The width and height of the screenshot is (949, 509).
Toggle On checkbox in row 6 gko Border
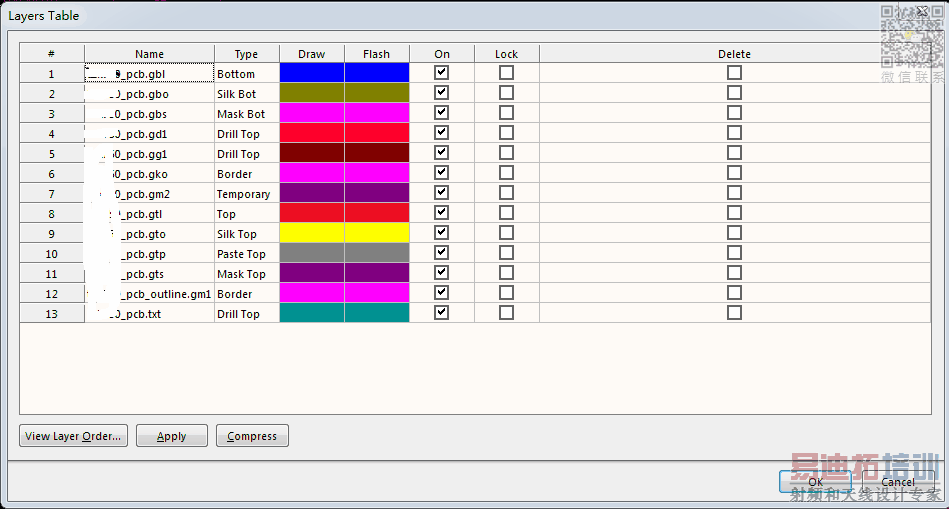pos(442,172)
